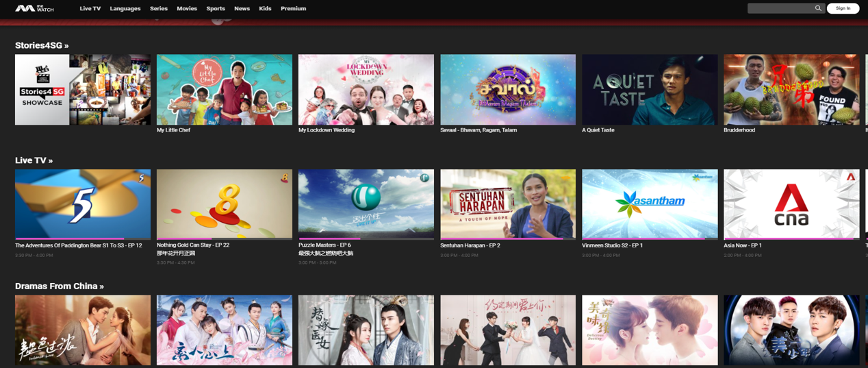
Task: Open second China drama with five-person cast
Action: (x=225, y=330)
